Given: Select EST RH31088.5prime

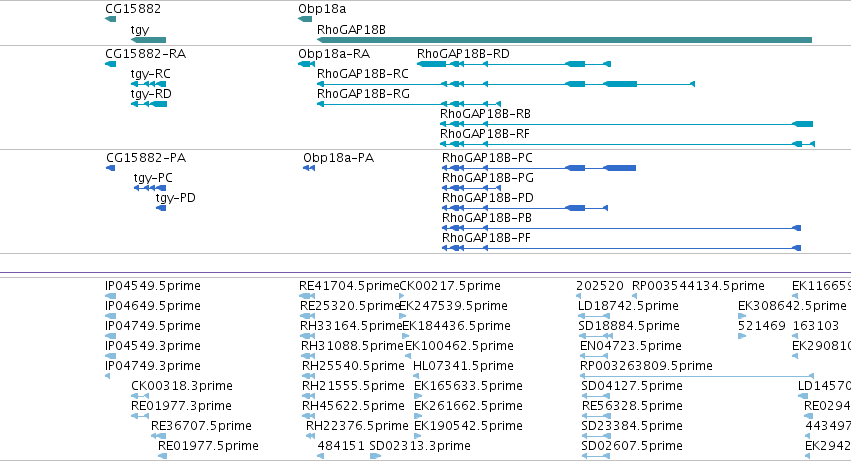Looking at the screenshot, I should click(352, 346).
